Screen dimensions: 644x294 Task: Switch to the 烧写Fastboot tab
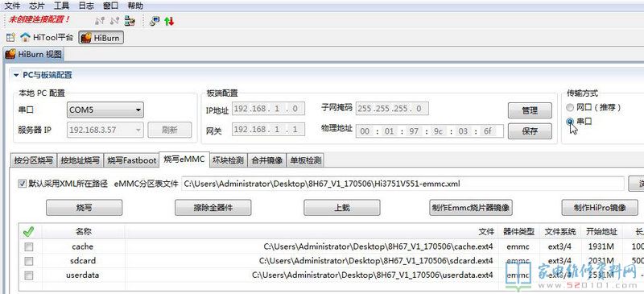[x=132, y=160]
